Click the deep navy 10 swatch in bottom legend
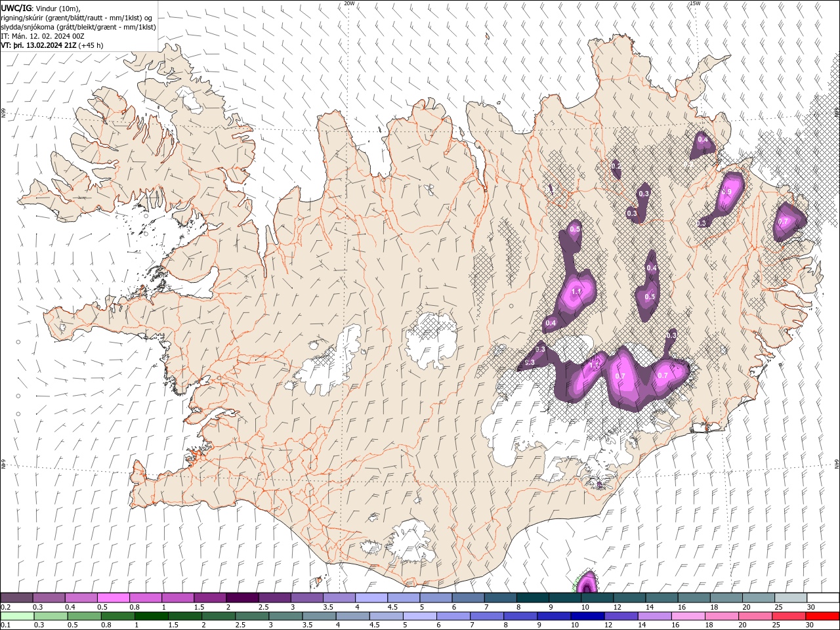 point(588,616)
